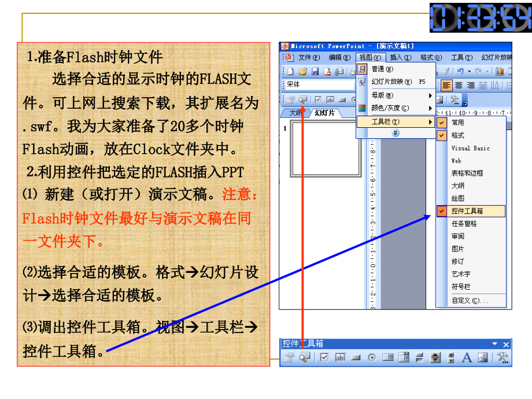532x399 pixels.
Task: Click the Align Right icon
Action: pos(471,85)
